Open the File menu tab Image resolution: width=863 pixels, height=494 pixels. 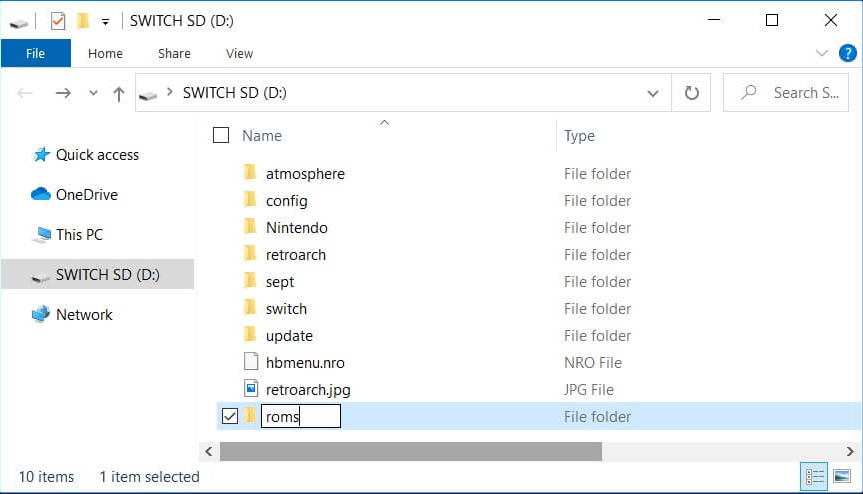pos(36,53)
